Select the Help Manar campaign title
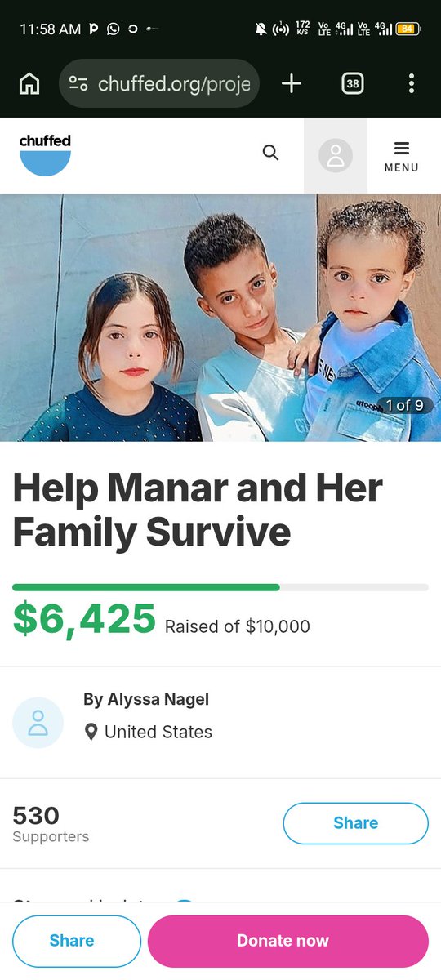 point(198,510)
